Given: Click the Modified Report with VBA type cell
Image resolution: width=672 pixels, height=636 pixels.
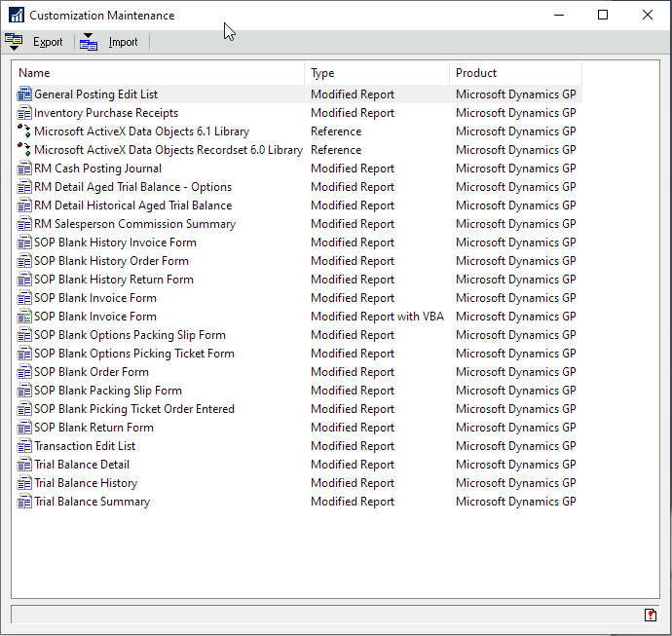Looking at the screenshot, I should pos(377,317).
